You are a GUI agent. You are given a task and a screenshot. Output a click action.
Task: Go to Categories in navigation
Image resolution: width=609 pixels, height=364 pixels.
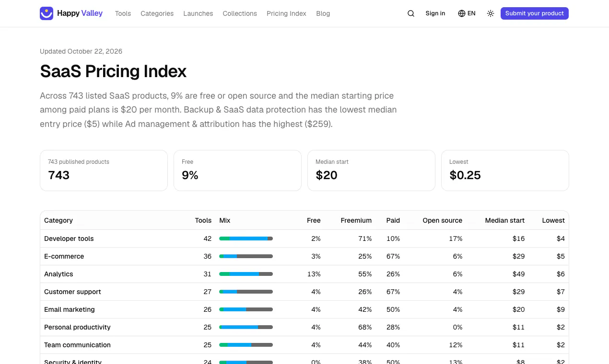pyautogui.click(x=157, y=13)
